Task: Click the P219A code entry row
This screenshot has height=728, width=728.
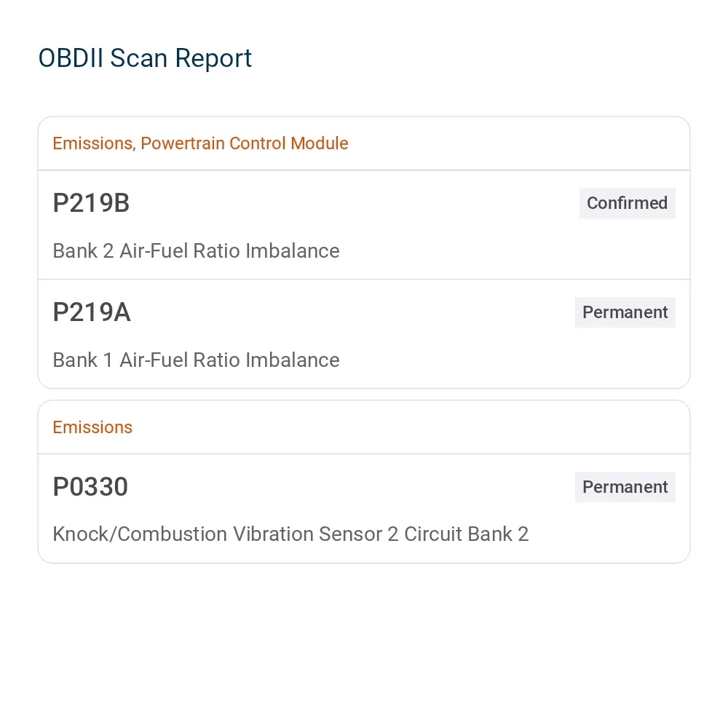Action: coord(364,334)
